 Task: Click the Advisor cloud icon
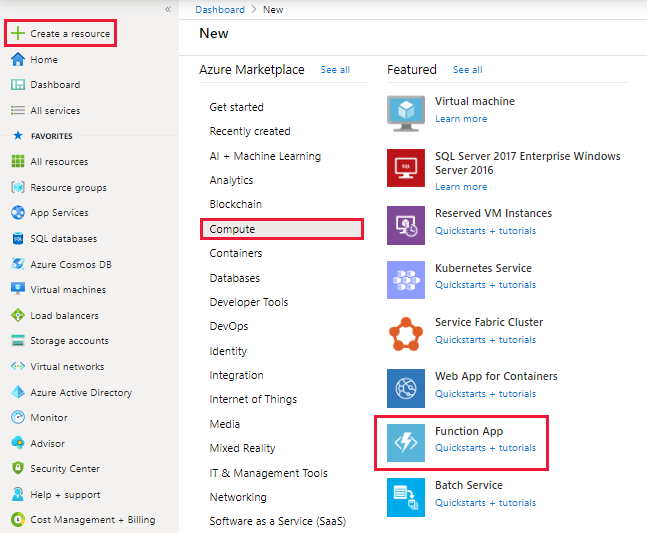pos(18,443)
